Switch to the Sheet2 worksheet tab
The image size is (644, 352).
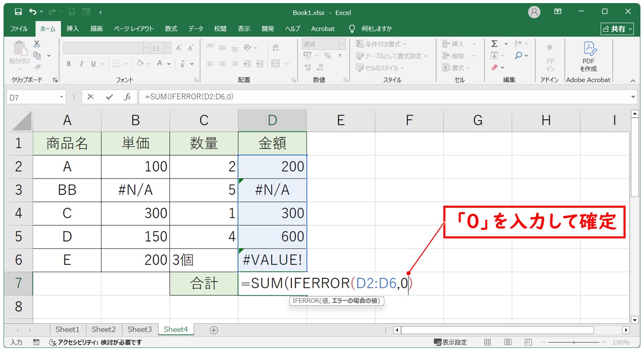pyautogui.click(x=103, y=329)
